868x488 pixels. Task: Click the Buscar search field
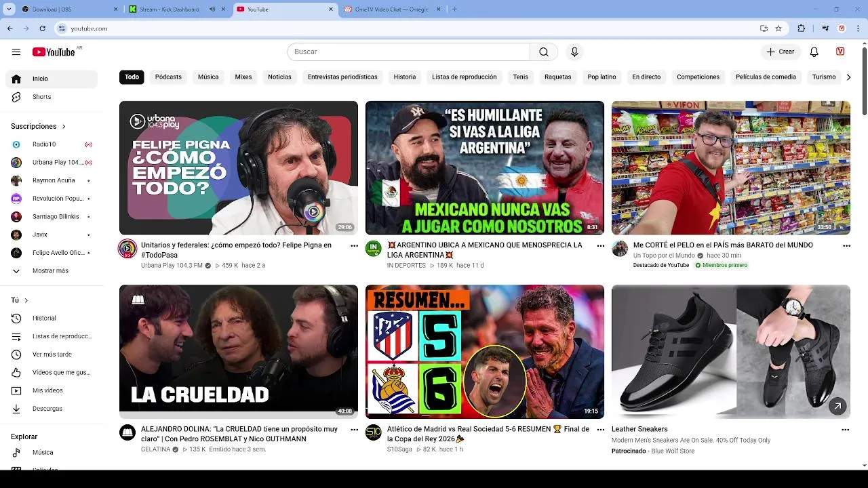408,52
